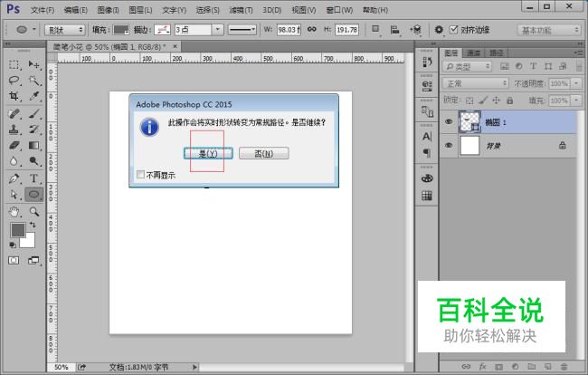Select the Eraser tool

pyautogui.click(x=14, y=145)
